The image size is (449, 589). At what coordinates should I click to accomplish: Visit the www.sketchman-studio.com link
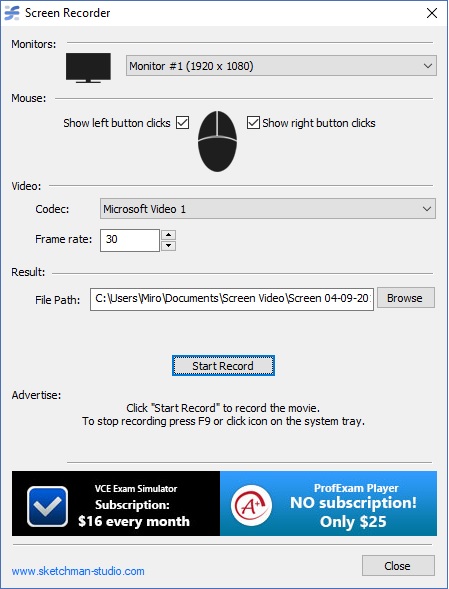pyautogui.click(x=78, y=571)
